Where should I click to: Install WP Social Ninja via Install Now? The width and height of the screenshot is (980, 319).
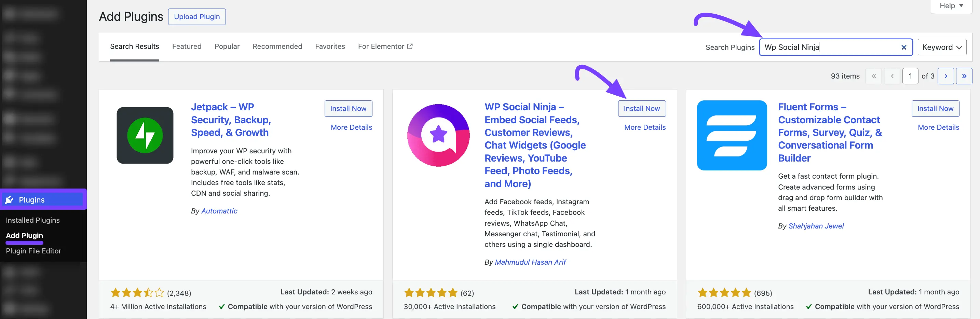point(642,108)
